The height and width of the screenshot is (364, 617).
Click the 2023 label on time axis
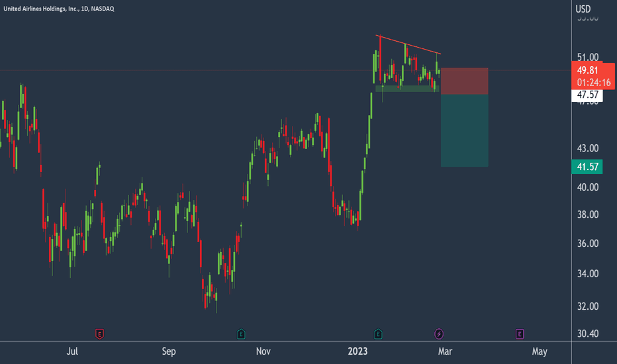(x=357, y=351)
